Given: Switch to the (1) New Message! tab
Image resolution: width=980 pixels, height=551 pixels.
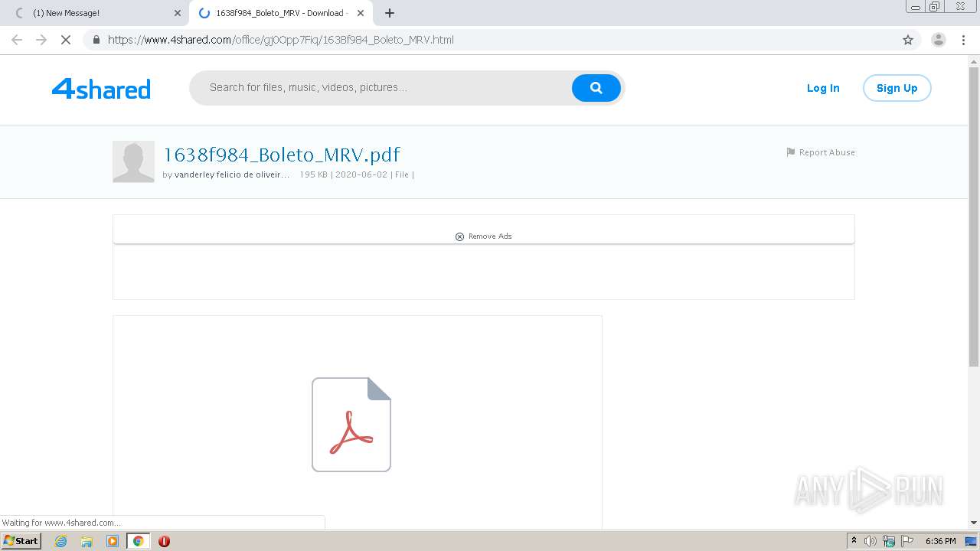Looking at the screenshot, I should point(95,13).
